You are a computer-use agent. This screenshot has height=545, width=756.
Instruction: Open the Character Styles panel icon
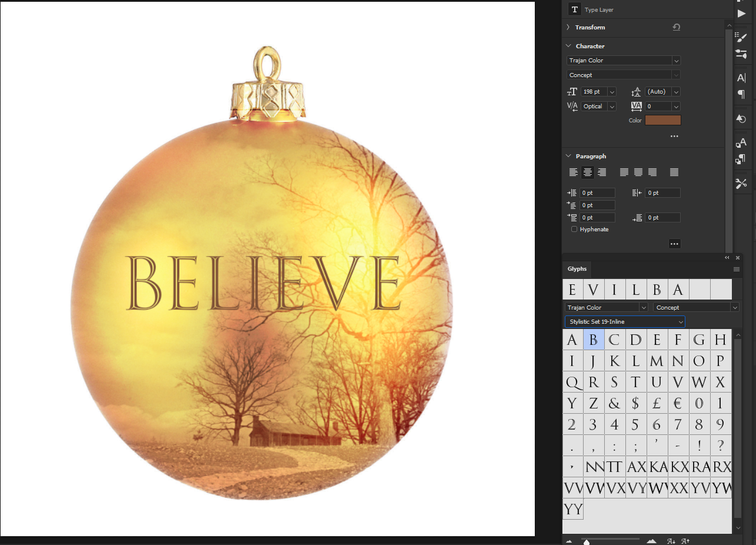tap(742, 142)
